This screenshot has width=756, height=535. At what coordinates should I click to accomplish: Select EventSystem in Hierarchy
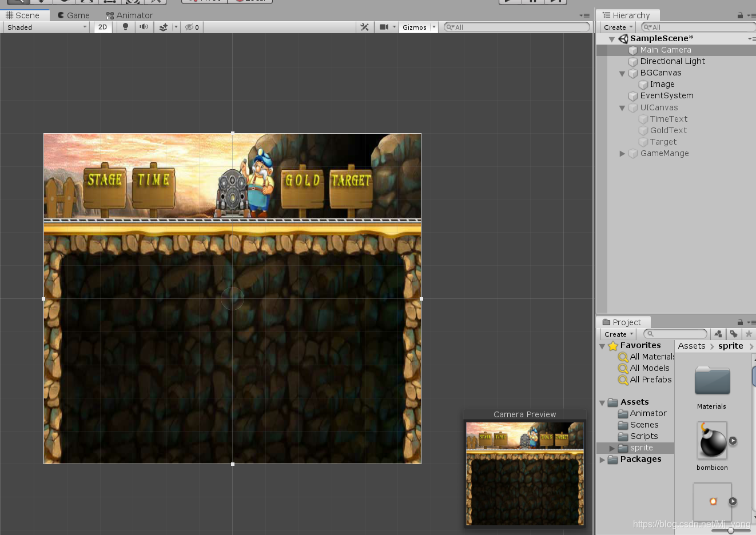point(667,96)
